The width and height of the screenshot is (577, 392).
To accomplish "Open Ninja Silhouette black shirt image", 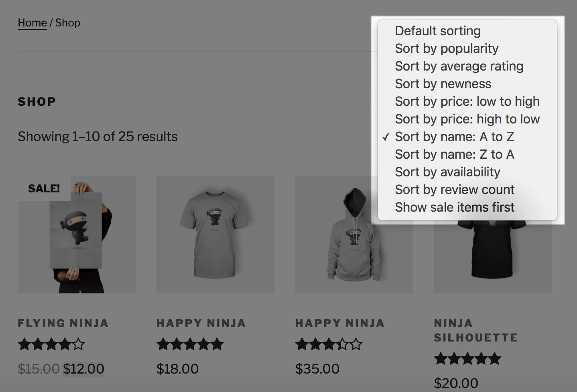I will click(x=493, y=257).
